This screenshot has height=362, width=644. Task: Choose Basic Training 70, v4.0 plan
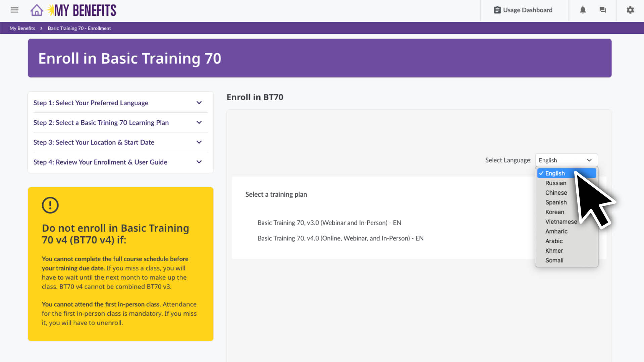pos(340,238)
